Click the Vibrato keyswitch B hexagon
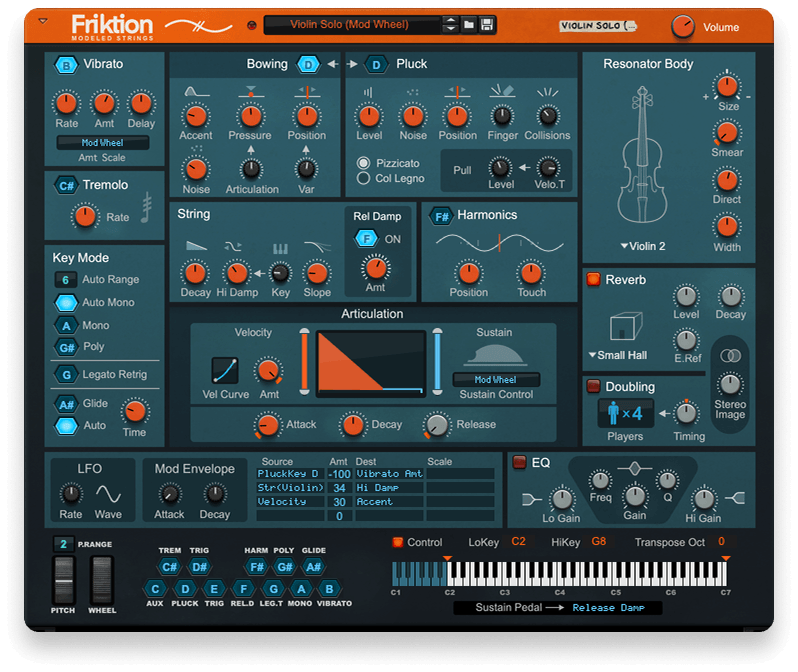This screenshot has width=798, height=672. tap(66, 65)
